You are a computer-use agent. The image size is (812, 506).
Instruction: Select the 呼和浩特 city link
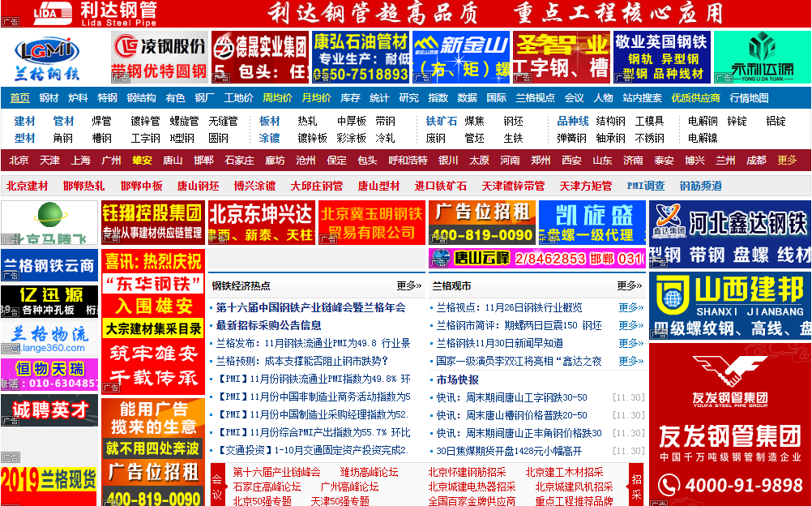(408, 161)
